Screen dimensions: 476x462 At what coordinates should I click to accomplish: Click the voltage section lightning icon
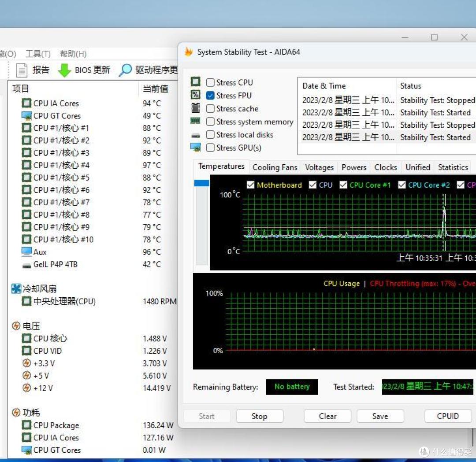16,326
